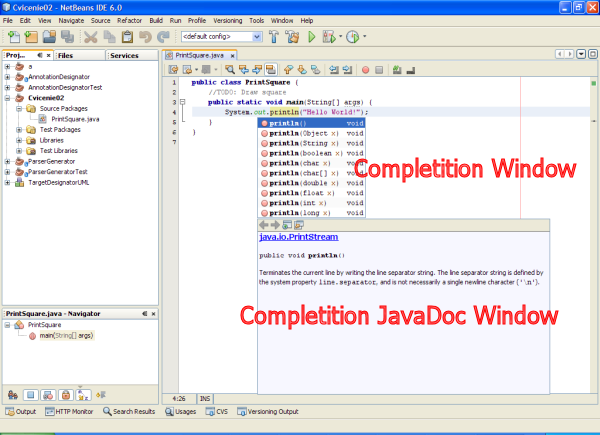
Task: Collapse the main method code fold
Action: [x=183, y=102]
